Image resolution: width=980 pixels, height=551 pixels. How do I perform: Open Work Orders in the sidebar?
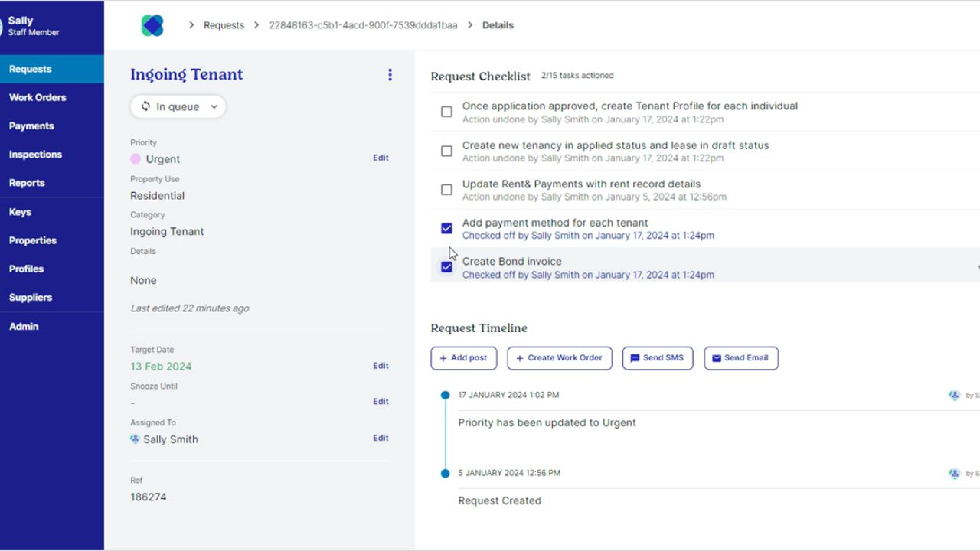pos(38,97)
